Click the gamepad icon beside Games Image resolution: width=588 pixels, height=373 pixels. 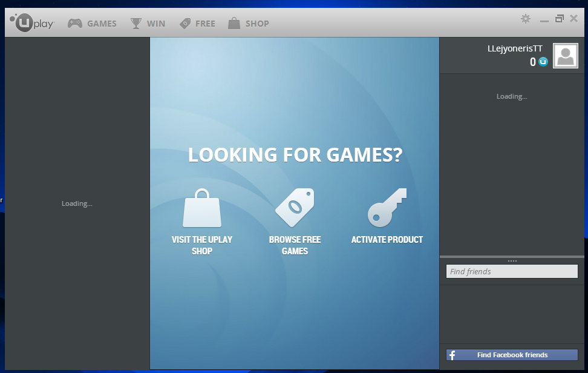[75, 23]
